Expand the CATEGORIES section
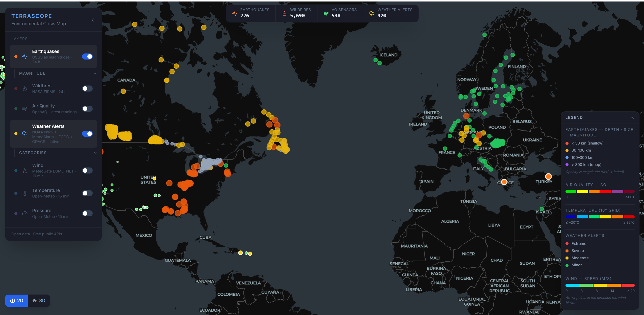The height and width of the screenshot is (315, 644). [x=95, y=153]
